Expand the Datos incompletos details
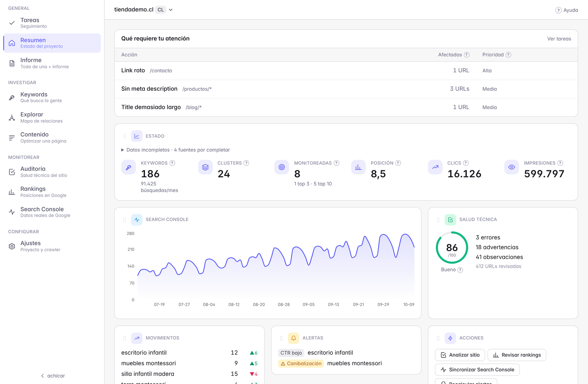This screenshot has width=588, height=384. pyautogui.click(x=176, y=150)
